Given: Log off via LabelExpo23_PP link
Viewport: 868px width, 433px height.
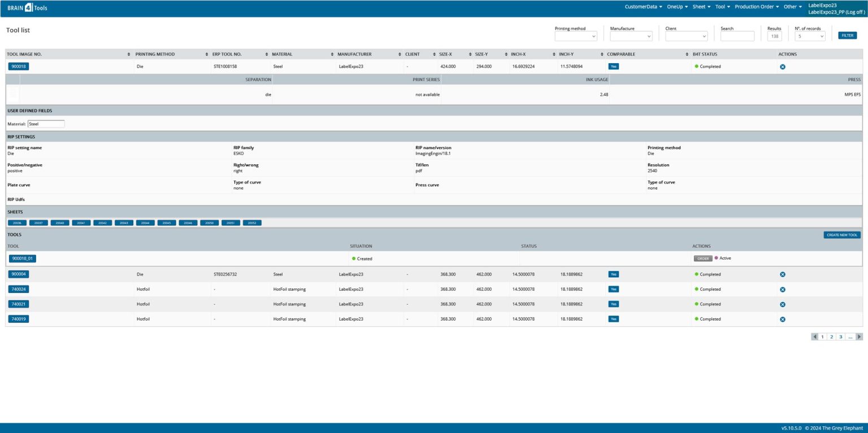Looking at the screenshot, I should tap(836, 12).
